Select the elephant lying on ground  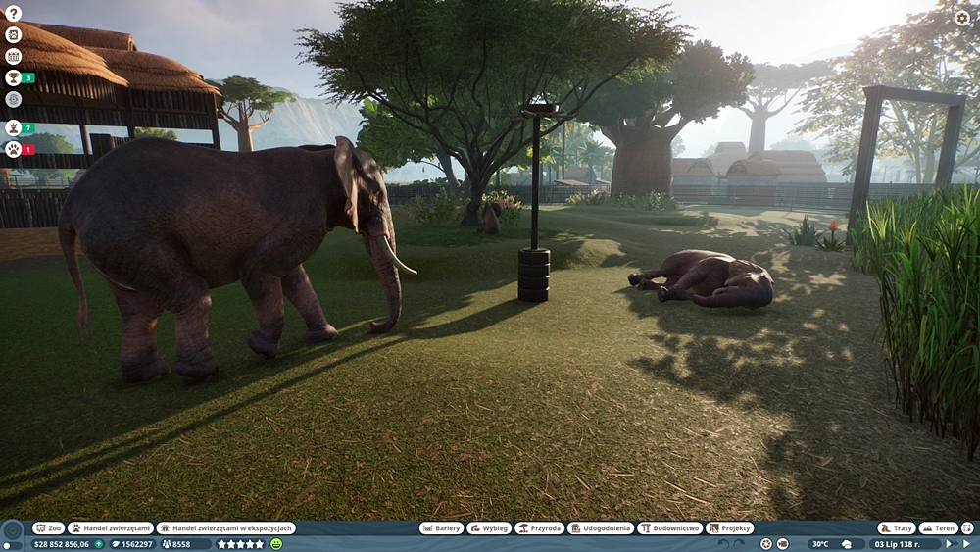703,278
